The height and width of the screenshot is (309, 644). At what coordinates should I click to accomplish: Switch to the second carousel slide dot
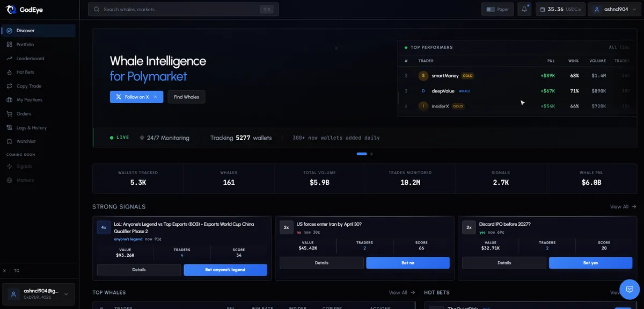371,154
